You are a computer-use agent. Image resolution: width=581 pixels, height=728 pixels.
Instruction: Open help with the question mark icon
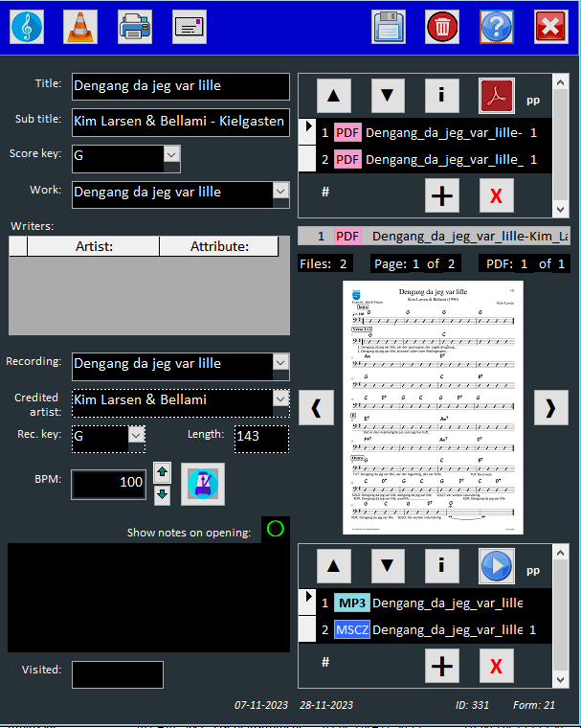click(496, 27)
